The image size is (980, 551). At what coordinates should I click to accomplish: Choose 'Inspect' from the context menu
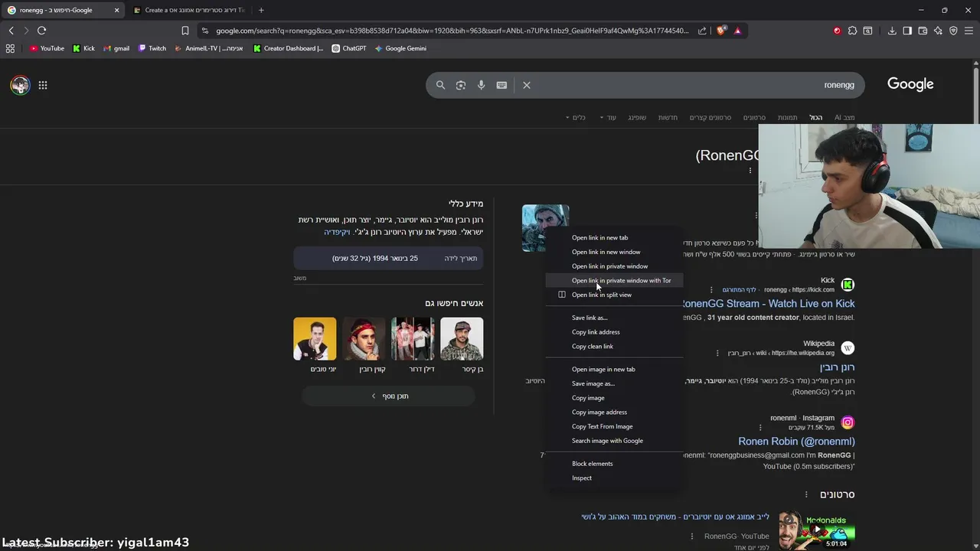click(x=614, y=478)
